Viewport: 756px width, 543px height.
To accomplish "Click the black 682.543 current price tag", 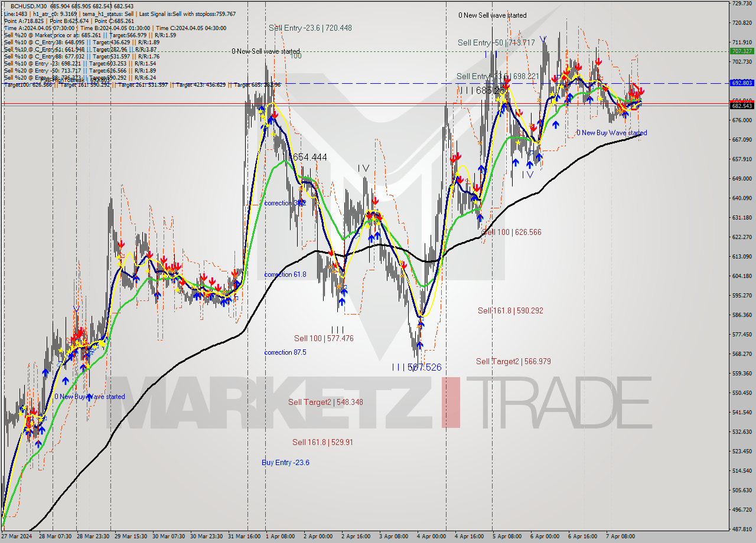I will (x=742, y=106).
